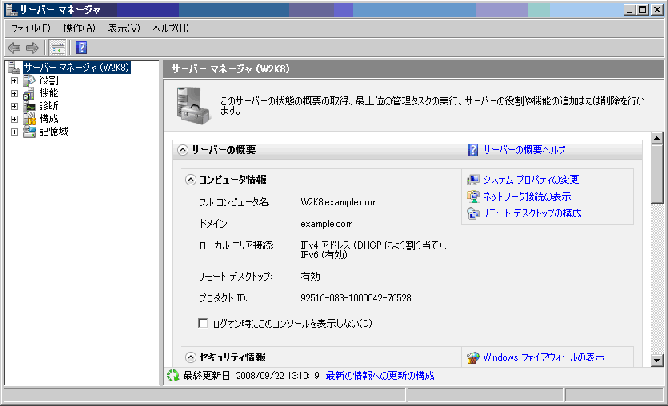The image size is (668, 406).
Task: Click the content pane scrollbar thumb
Action: [656, 175]
